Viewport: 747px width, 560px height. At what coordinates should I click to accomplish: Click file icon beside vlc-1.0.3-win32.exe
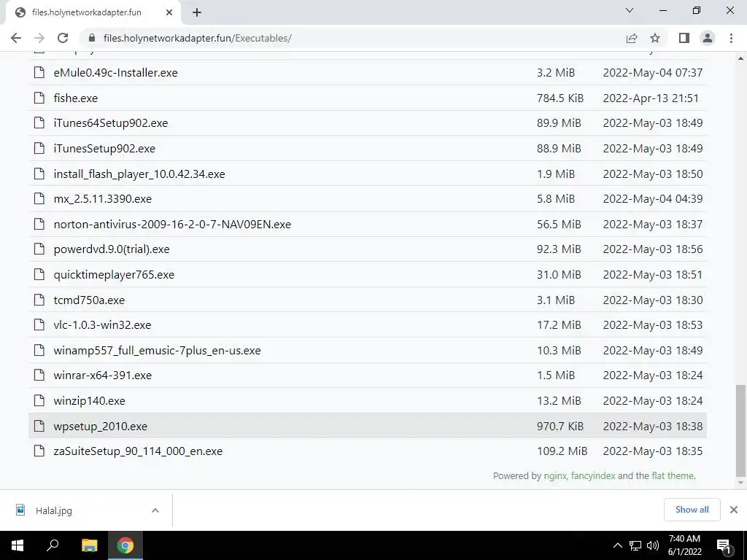pos(39,324)
